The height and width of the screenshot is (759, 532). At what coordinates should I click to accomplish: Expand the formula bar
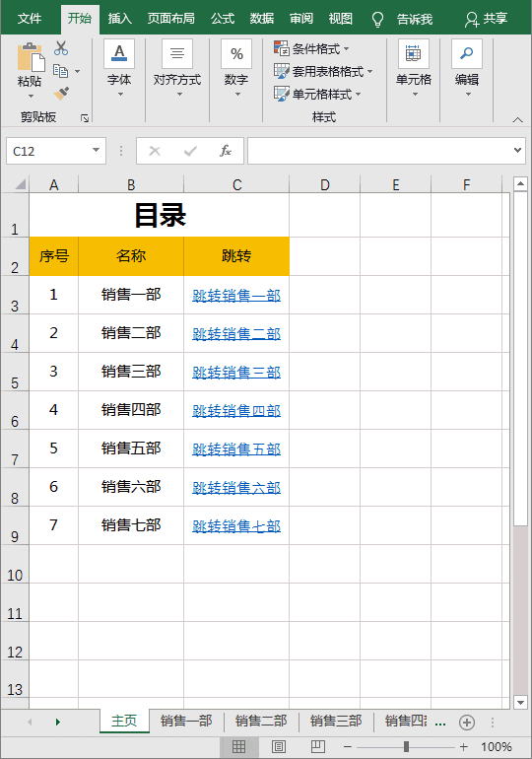(x=517, y=150)
